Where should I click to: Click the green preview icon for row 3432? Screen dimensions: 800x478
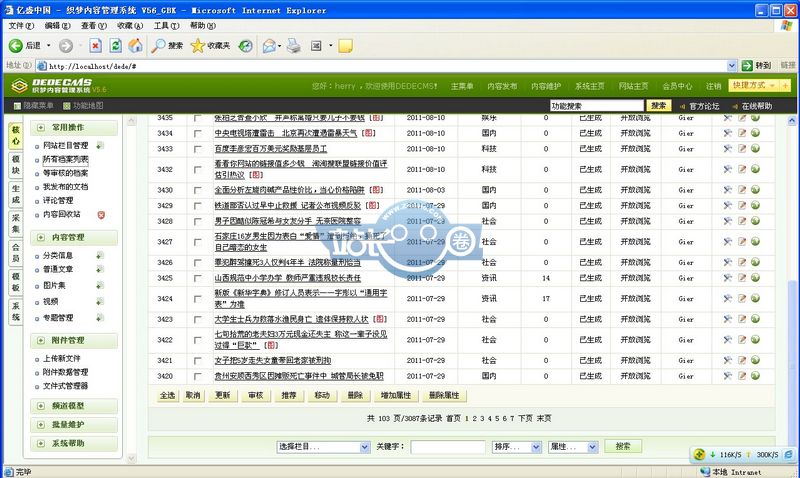point(755,169)
